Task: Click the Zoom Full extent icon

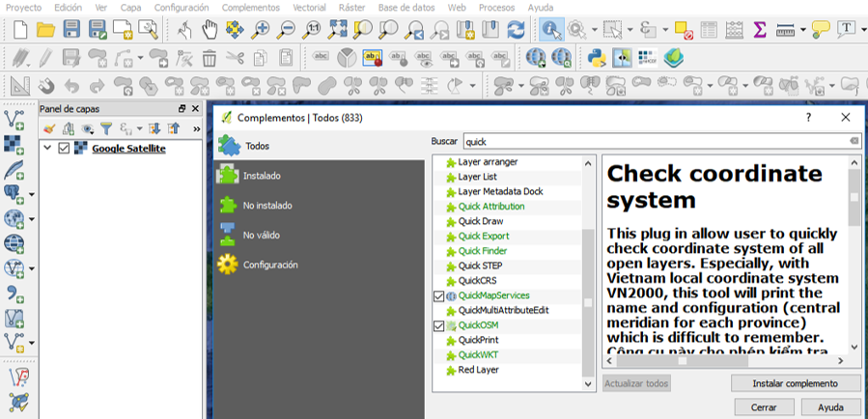Action: click(337, 29)
